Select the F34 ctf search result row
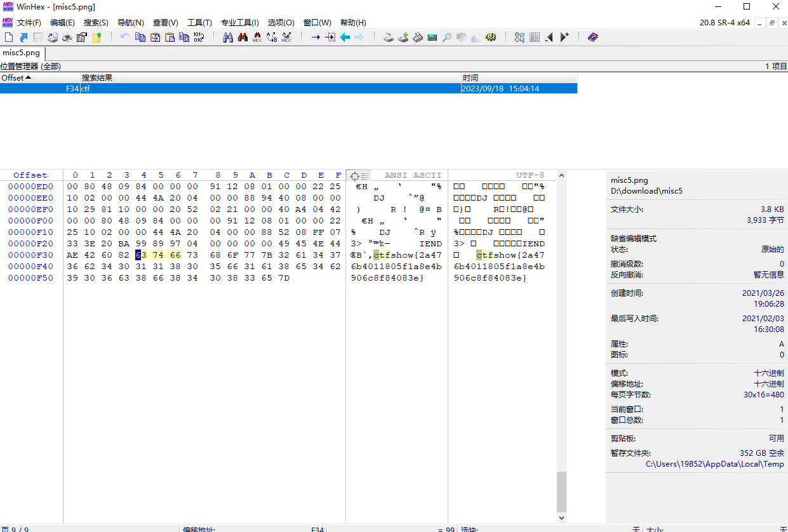The width and height of the screenshot is (788, 532). click(288, 89)
